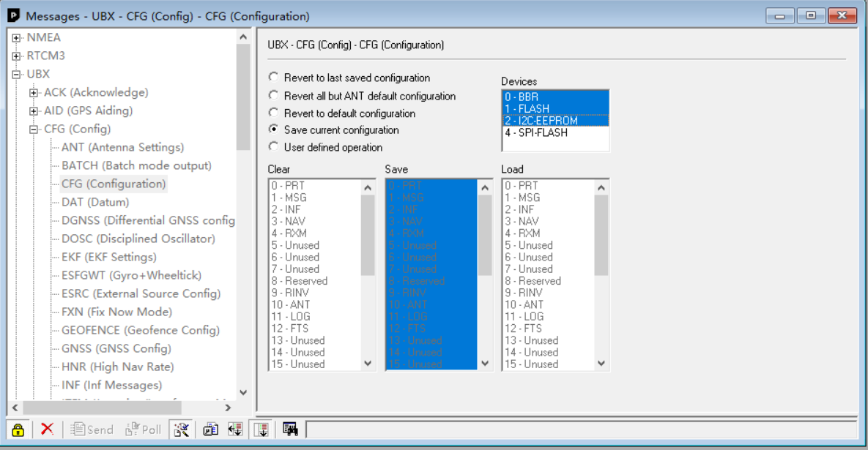Expand the ACK (Acknowledge) node

tap(34, 93)
